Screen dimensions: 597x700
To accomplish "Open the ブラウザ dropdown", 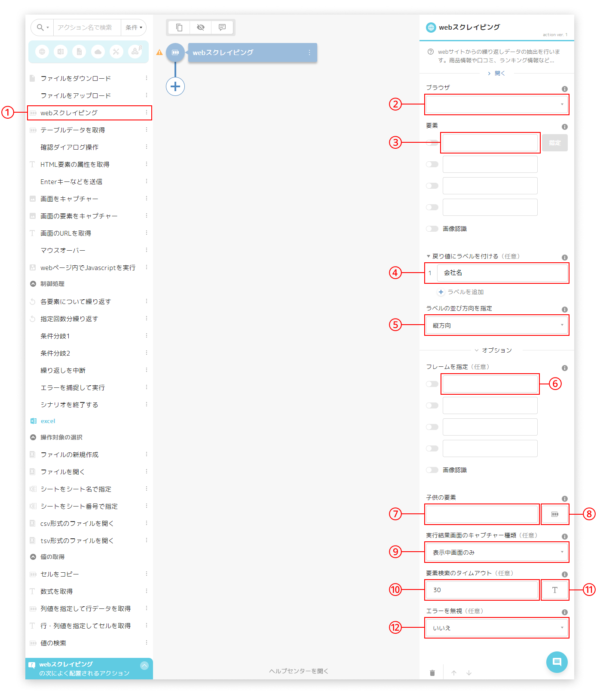I will click(496, 104).
